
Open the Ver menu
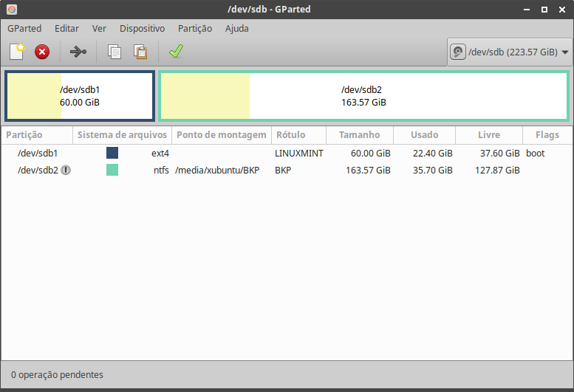point(99,29)
